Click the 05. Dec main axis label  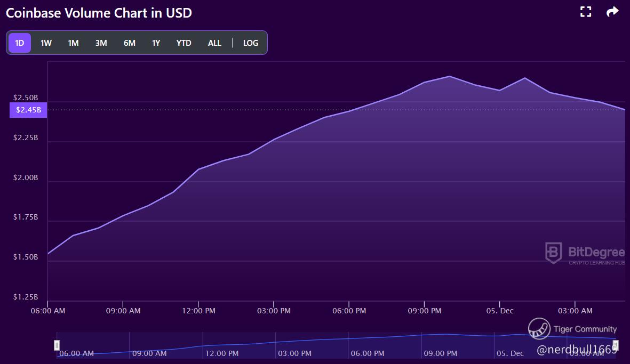tap(500, 311)
